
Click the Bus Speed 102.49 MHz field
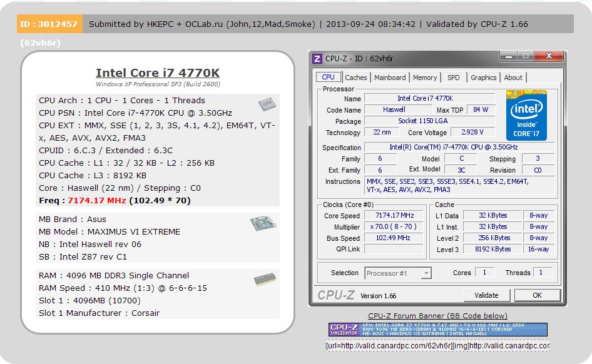394,238
